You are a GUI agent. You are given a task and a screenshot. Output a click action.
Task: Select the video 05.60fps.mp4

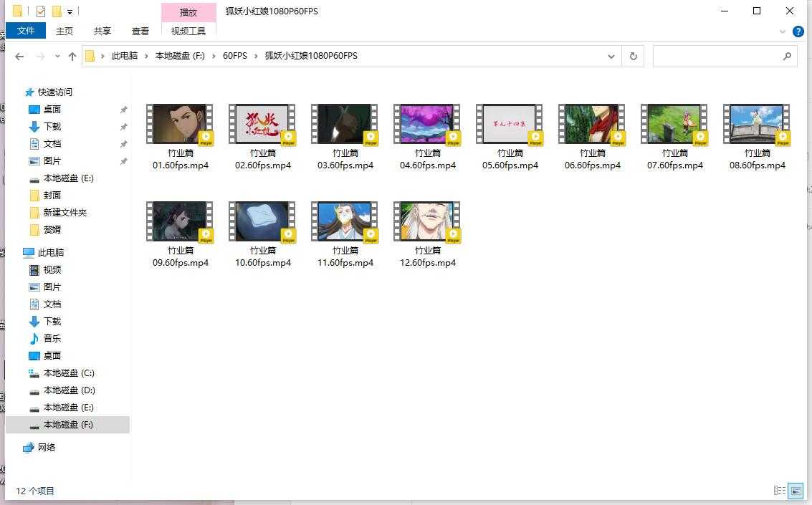coord(510,137)
